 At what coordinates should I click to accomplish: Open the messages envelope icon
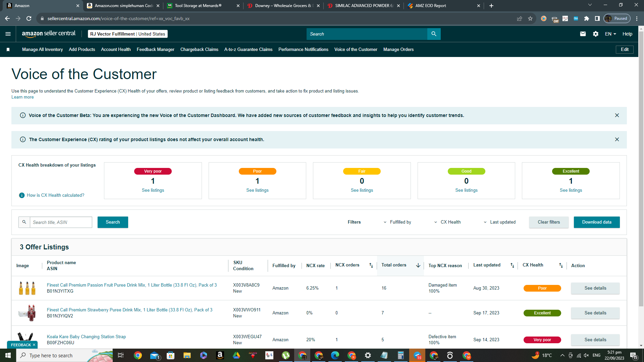coord(583,34)
